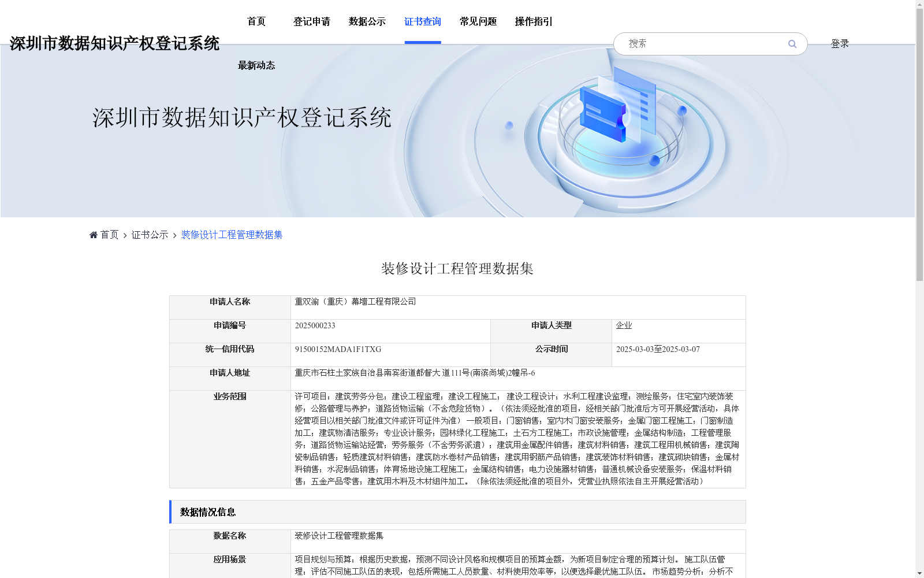Click the home icon in breadcrumb

point(94,235)
